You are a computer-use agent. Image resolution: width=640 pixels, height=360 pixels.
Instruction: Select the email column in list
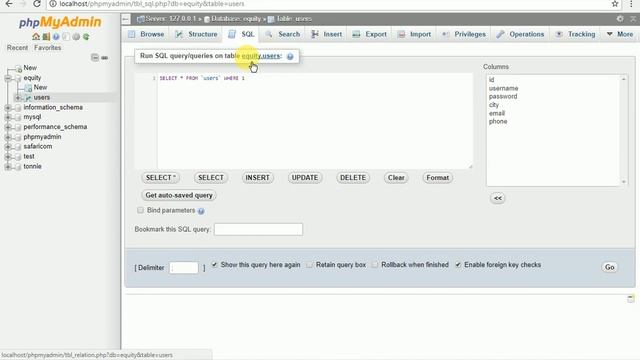click(497, 113)
